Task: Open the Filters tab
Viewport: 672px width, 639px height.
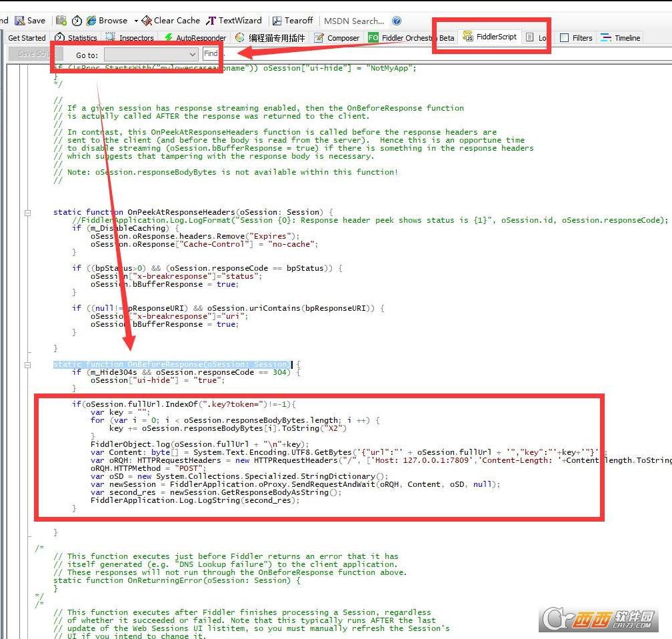Action: click(x=576, y=38)
